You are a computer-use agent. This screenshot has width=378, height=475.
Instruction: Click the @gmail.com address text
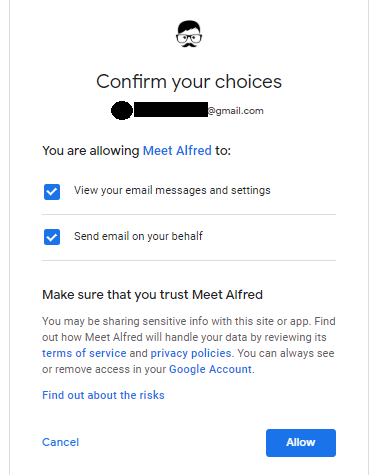[x=235, y=111]
